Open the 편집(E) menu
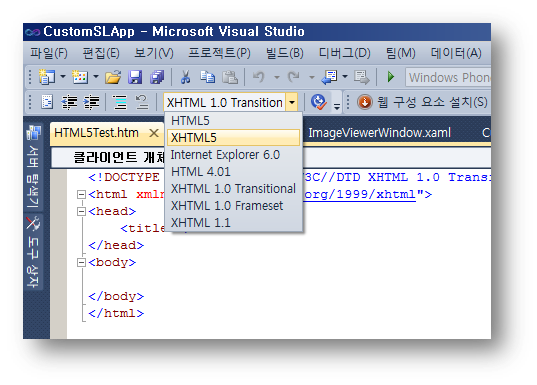The height and width of the screenshot is (385, 537). (101, 53)
